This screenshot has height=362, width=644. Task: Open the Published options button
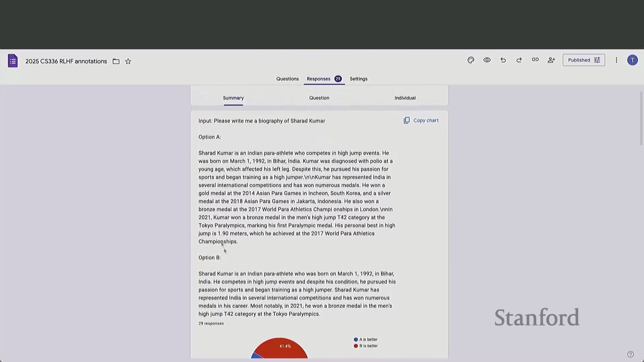584,60
